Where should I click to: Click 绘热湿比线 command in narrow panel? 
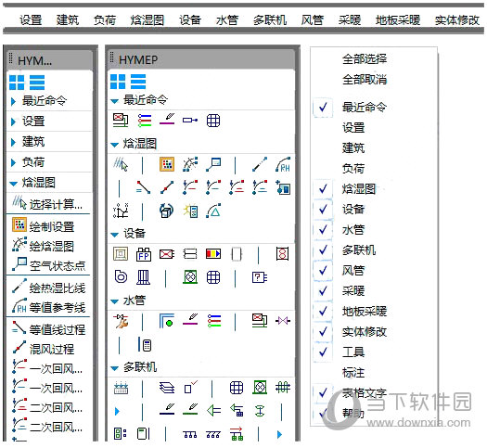(49, 288)
